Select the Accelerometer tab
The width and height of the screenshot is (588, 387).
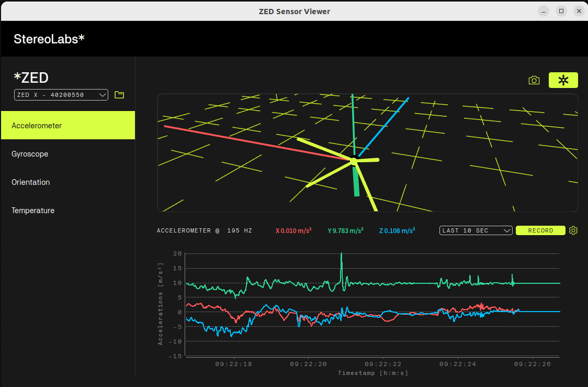(x=68, y=126)
